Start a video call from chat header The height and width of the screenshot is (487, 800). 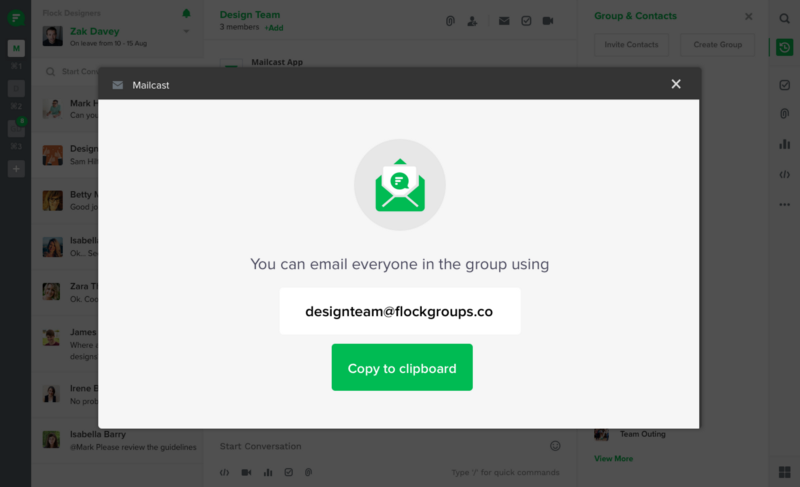548,21
